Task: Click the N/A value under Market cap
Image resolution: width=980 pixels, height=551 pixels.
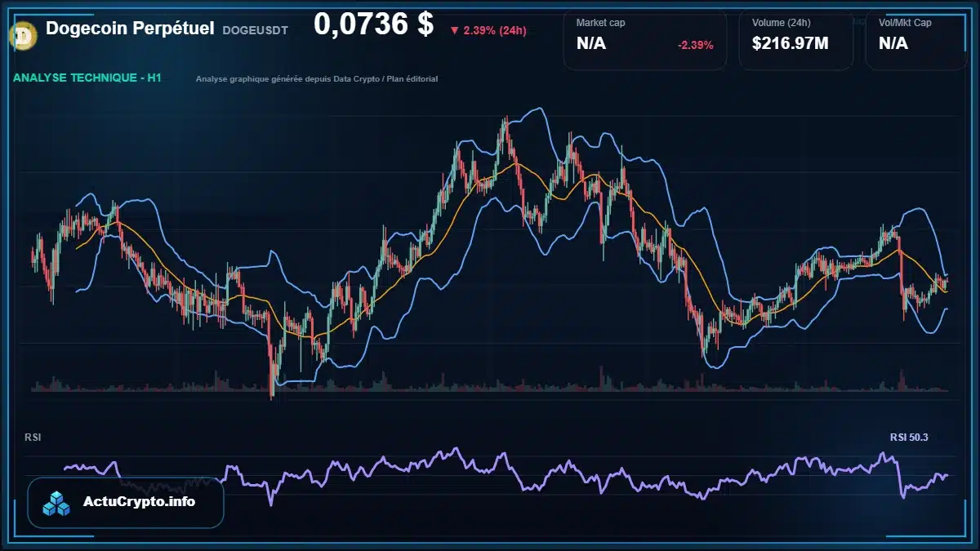Action: (x=591, y=43)
